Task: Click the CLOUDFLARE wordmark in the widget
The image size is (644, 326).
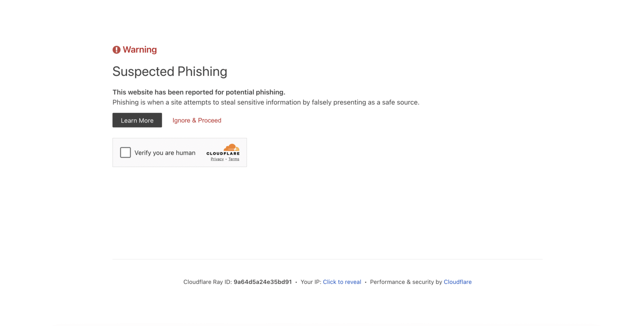Action: pos(223,154)
